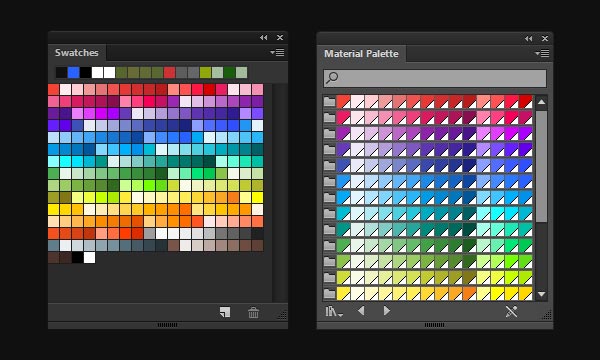Pick the blue swatch in recent colors row
The width and height of the screenshot is (600, 360).
pyautogui.click(x=73, y=72)
